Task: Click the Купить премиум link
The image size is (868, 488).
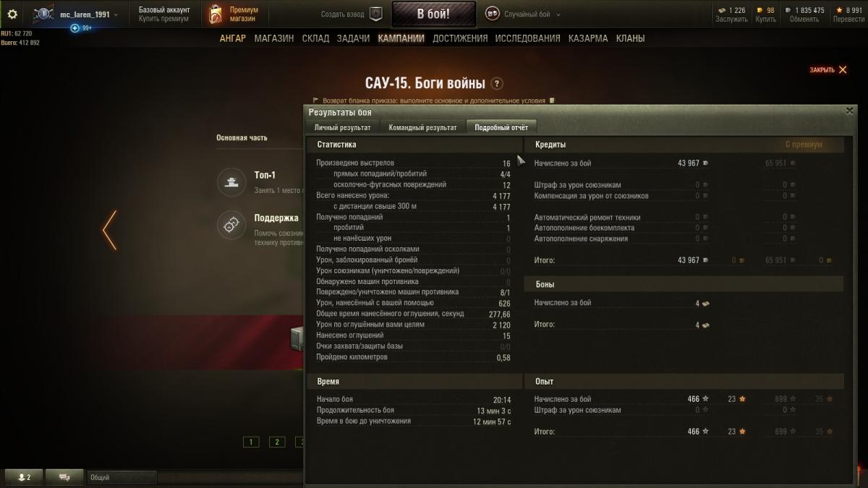Action: [x=163, y=19]
